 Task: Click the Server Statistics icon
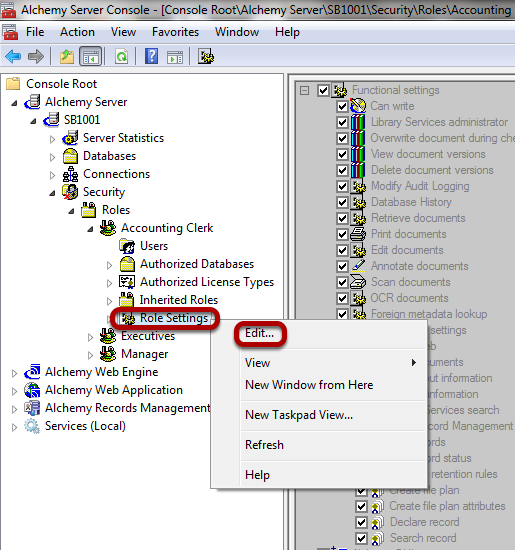pos(70,138)
